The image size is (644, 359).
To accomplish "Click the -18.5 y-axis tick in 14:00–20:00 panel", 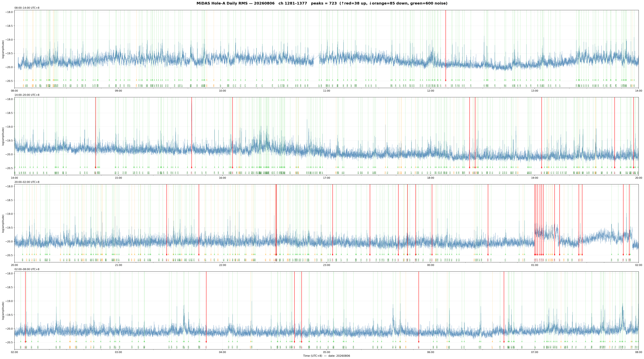I will [9, 113].
